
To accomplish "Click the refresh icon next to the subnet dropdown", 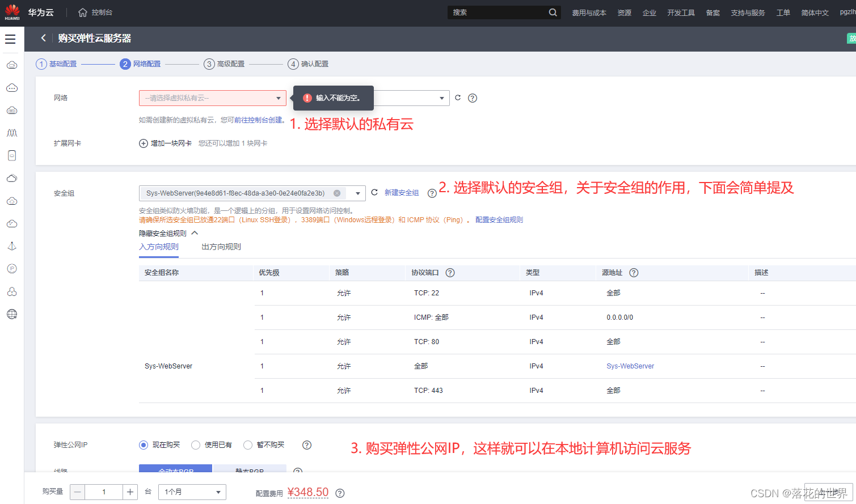I will click(458, 98).
